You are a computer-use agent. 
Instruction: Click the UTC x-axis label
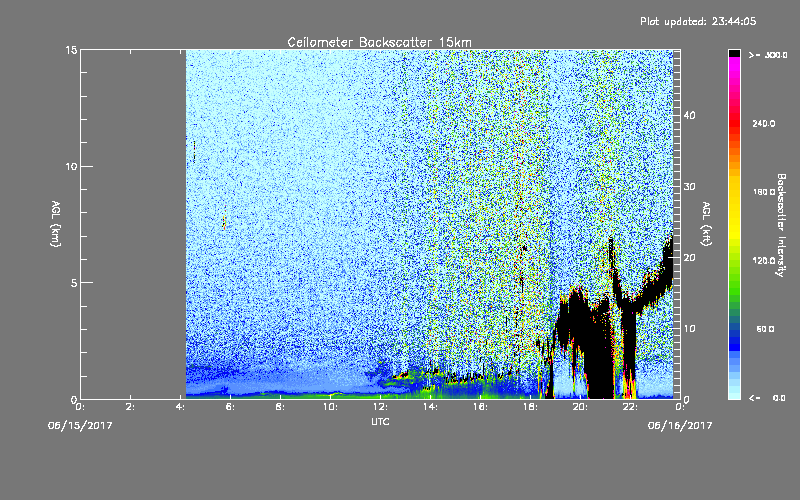pyautogui.click(x=380, y=421)
